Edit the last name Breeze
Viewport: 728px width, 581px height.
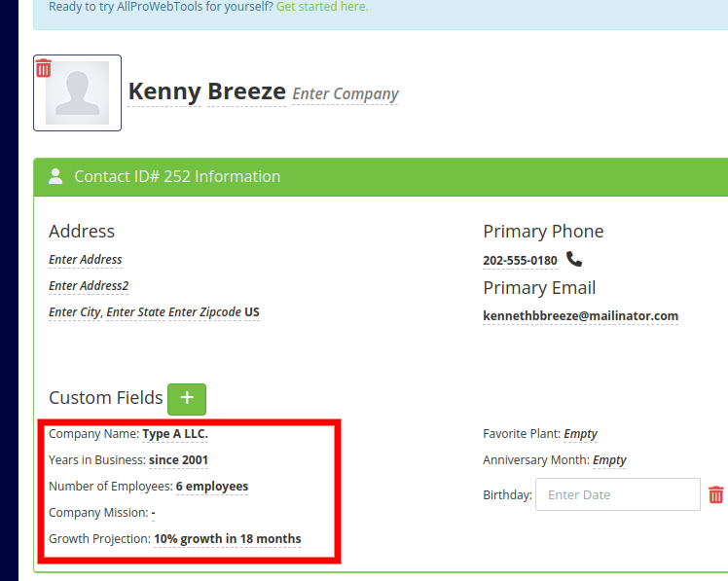pyautogui.click(x=246, y=91)
